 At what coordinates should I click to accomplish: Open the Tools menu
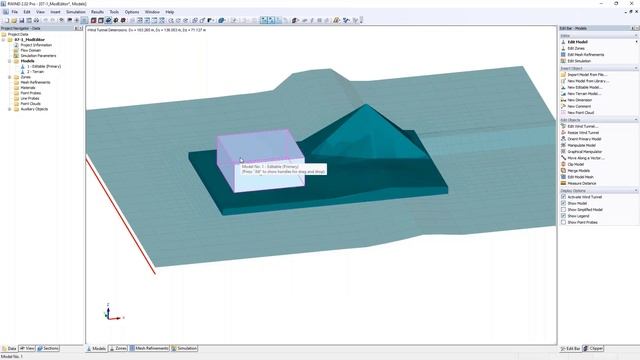click(114, 12)
